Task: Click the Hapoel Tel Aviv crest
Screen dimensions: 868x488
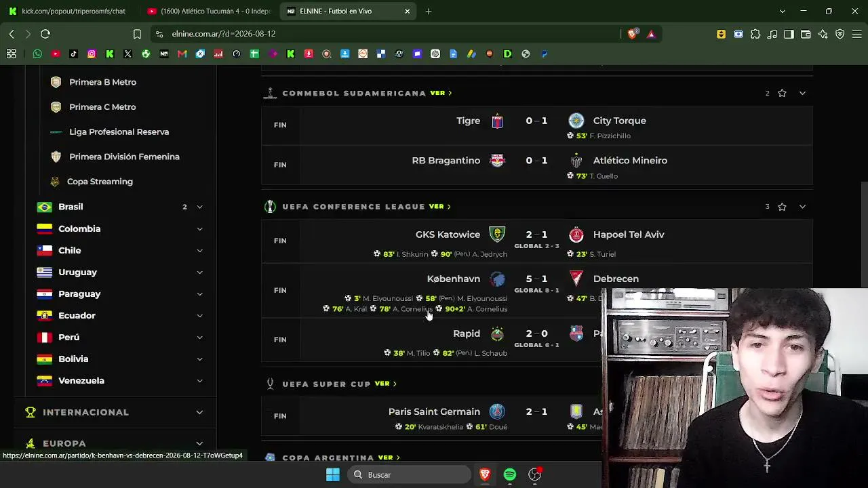Action: pos(576,235)
